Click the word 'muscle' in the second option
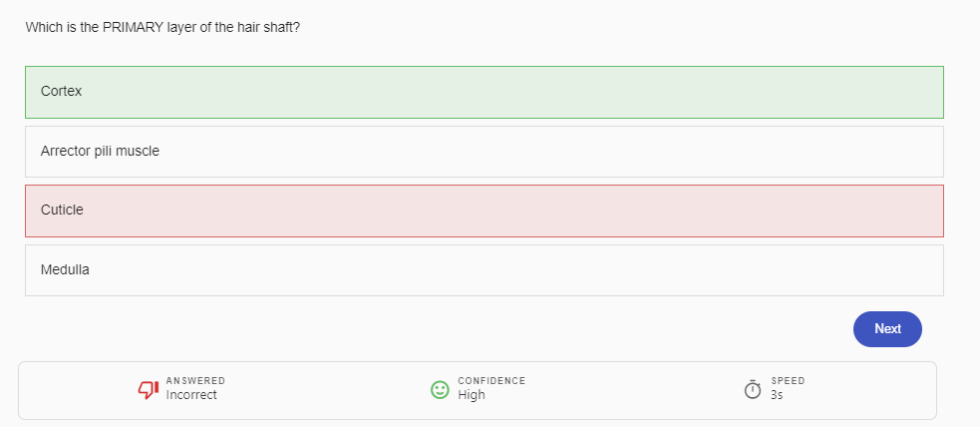 point(138,152)
